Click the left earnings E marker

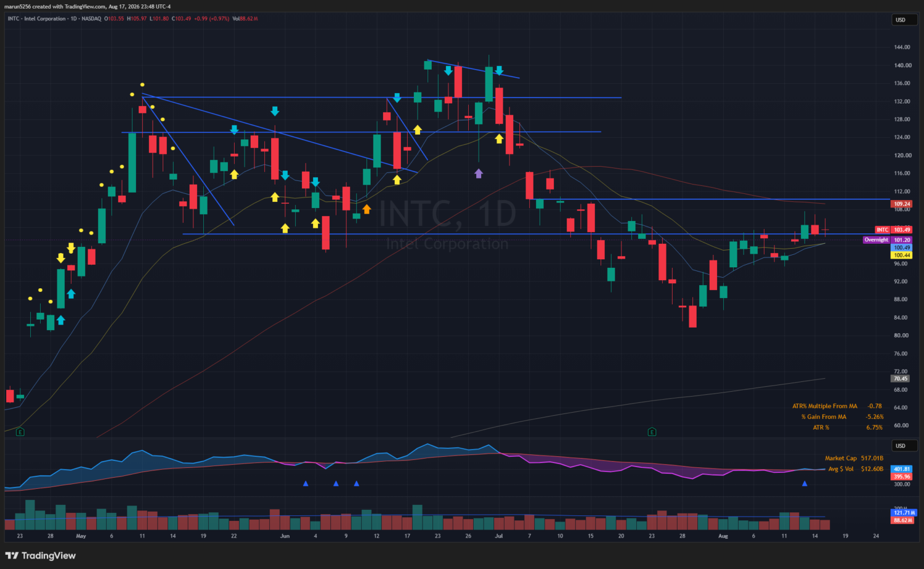coord(20,432)
